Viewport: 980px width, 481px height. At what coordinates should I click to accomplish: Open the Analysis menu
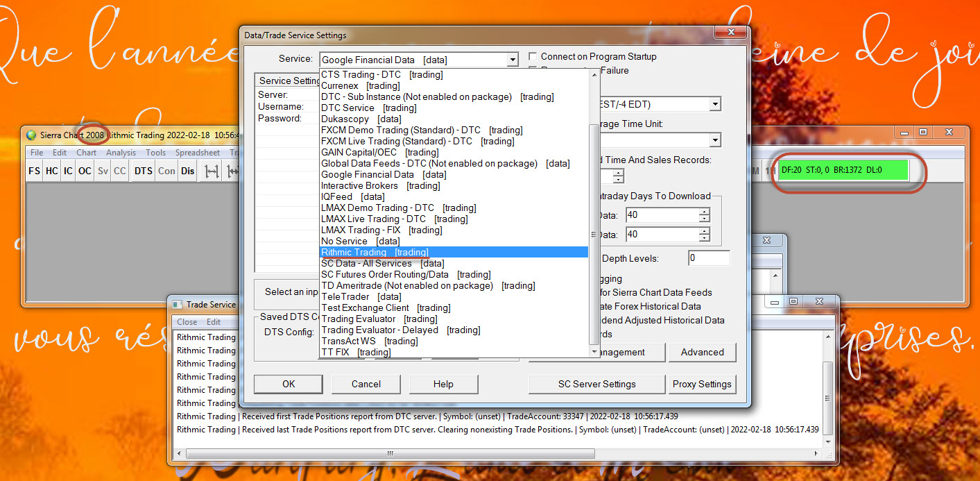[x=121, y=153]
